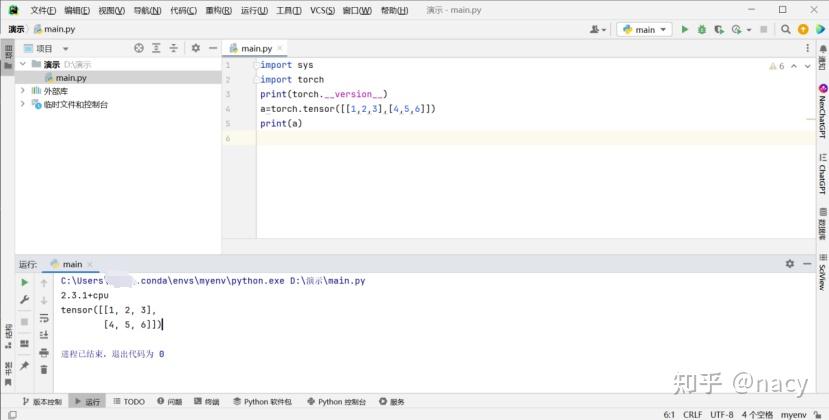Open the code-with-me user icon
Image resolution: width=829 pixels, height=420 pixels.
(x=594, y=30)
